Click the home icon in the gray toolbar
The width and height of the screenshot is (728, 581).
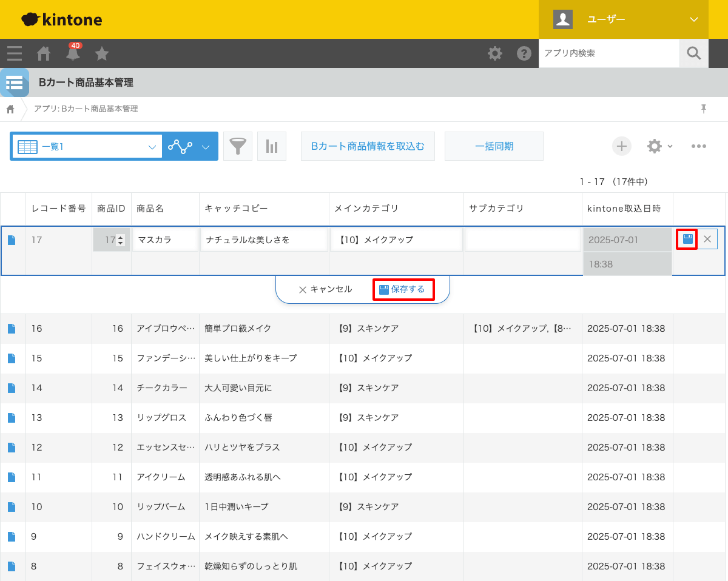click(43, 53)
